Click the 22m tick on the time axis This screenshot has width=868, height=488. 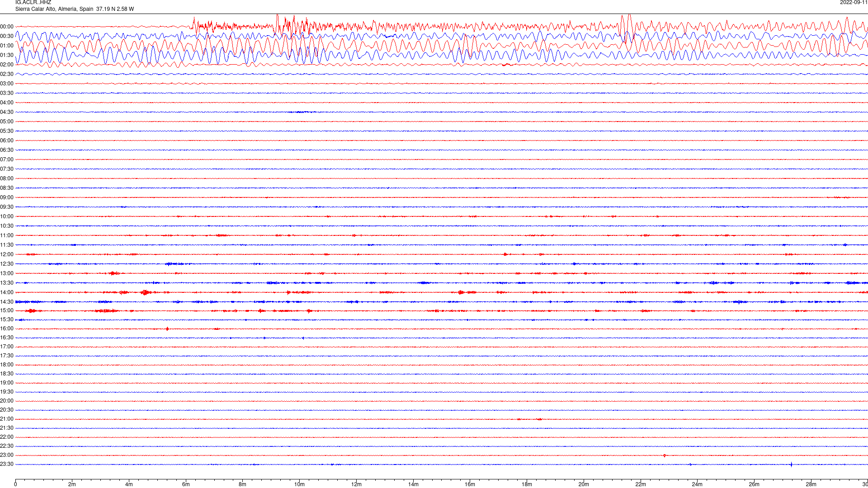tap(641, 484)
